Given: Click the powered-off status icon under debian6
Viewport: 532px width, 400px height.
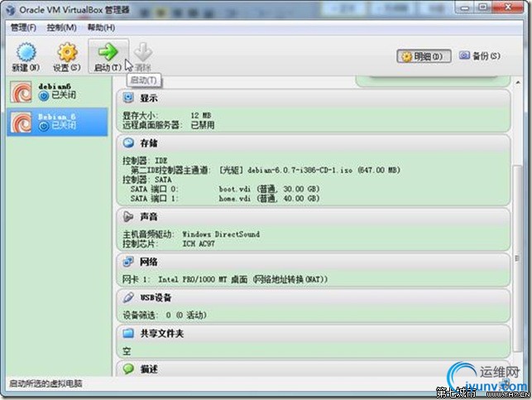Looking at the screenshot, I should click(43, 96).
